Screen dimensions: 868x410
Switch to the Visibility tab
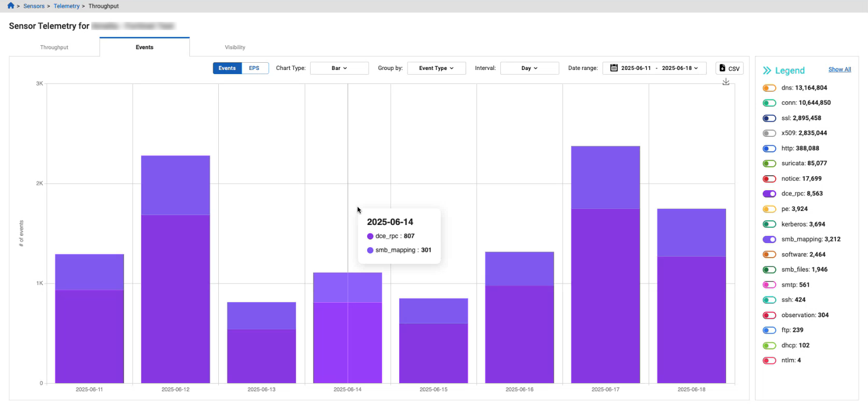(235, 47)
